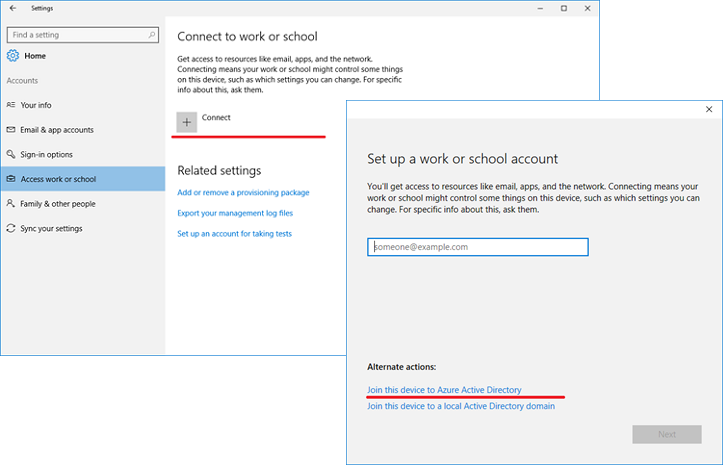Click the Sign-in options key icon

[11, 154]
